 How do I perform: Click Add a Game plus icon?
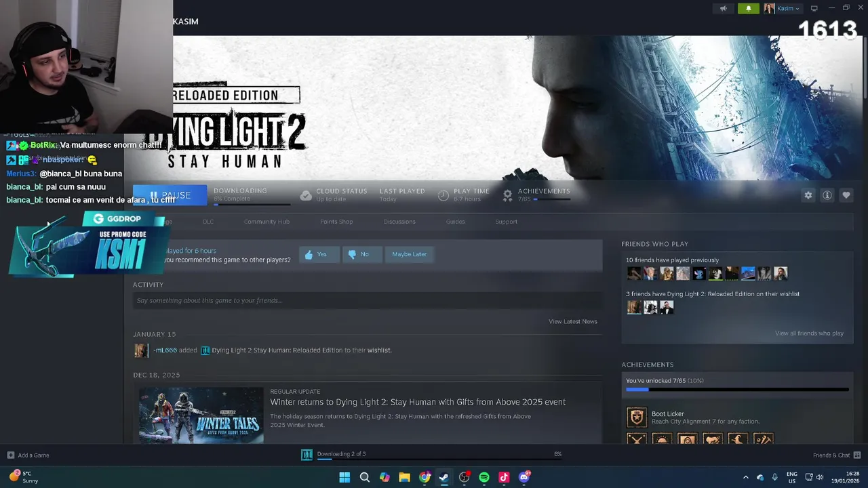click(x=10, y=455)
